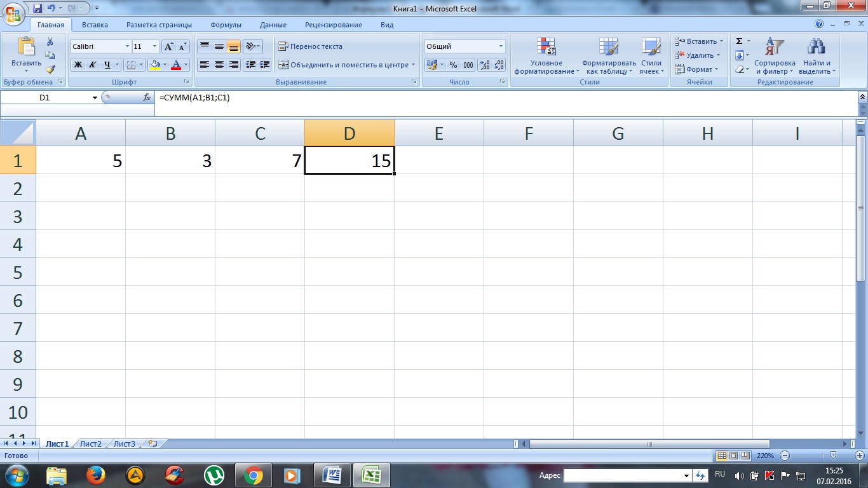Click the Increase Font Size icon
The width and height of the screenshot is (868, 488).
[168, 46]
